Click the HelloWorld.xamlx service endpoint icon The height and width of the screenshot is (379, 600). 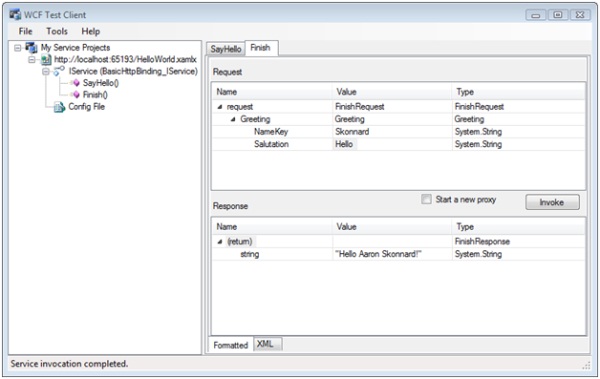[x=46, y=60]
